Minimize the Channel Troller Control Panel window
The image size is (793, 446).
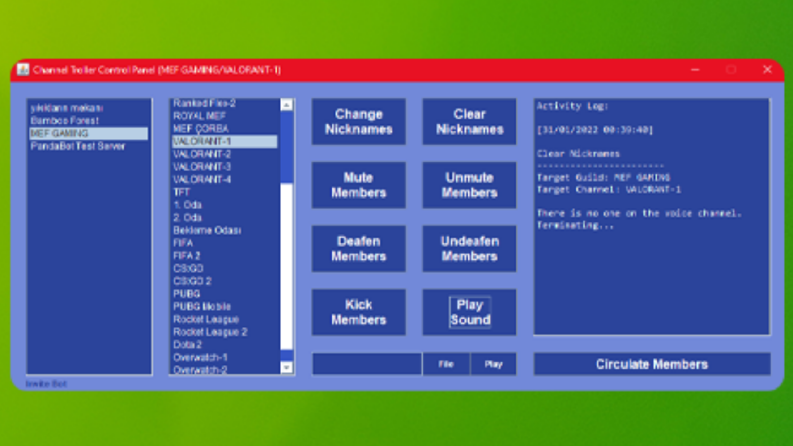[695, 70]
